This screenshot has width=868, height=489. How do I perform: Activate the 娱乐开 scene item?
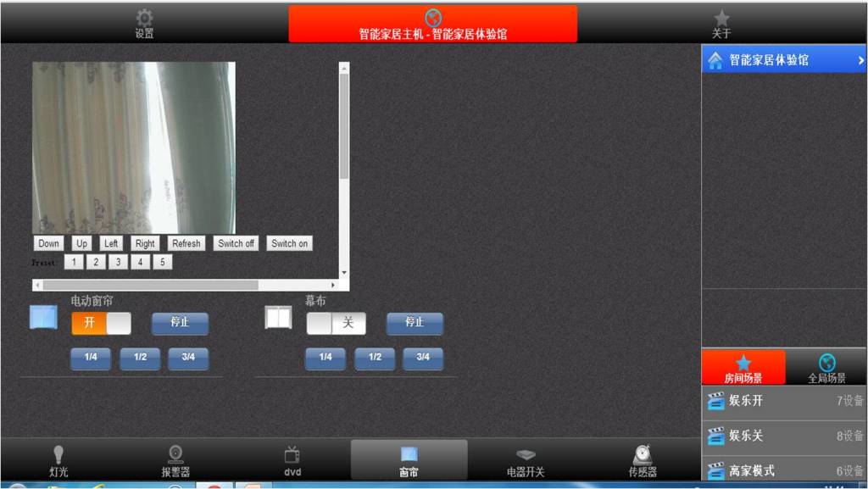coord(783,401)
